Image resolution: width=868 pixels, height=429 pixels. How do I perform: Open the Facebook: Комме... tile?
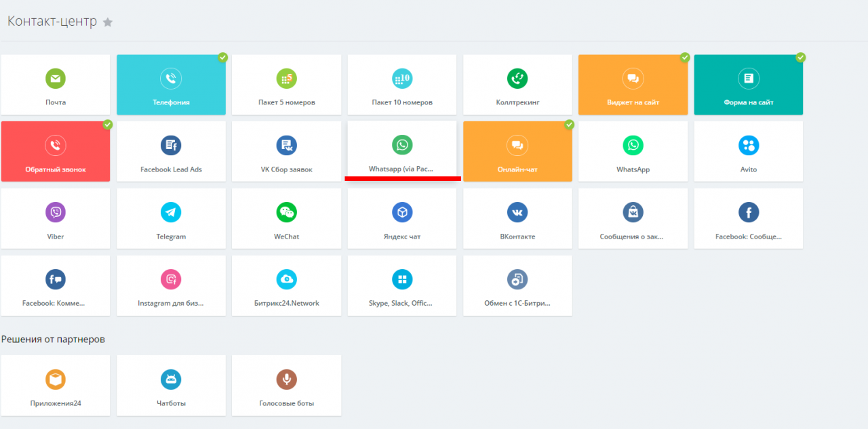pos(56,285)
